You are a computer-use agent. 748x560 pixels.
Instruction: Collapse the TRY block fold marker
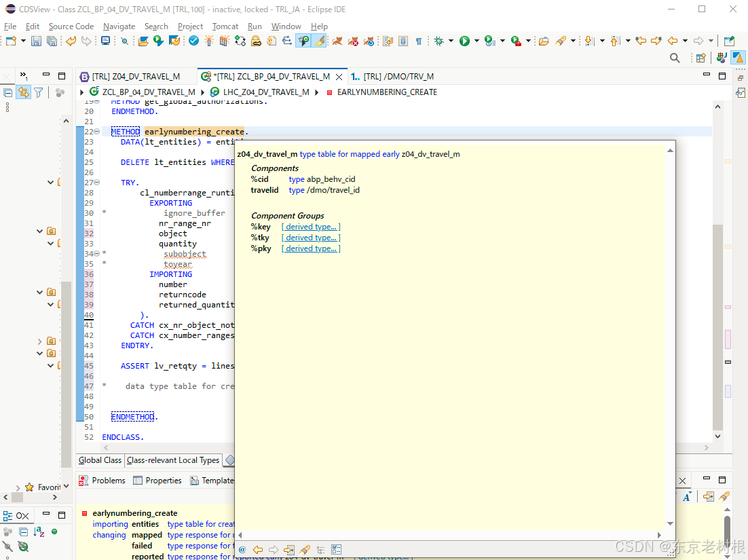click(x=96, y=183)
